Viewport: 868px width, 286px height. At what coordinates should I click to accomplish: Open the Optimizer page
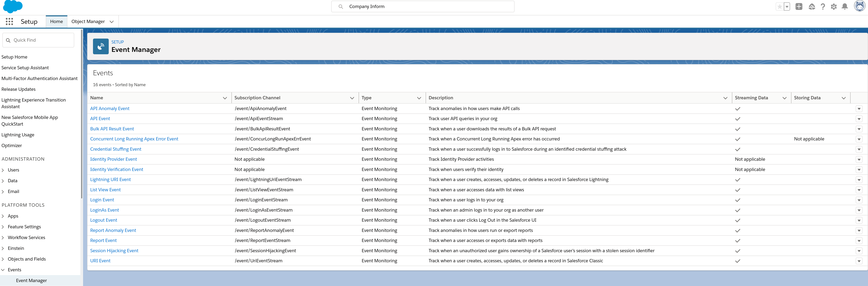(11, 146)
